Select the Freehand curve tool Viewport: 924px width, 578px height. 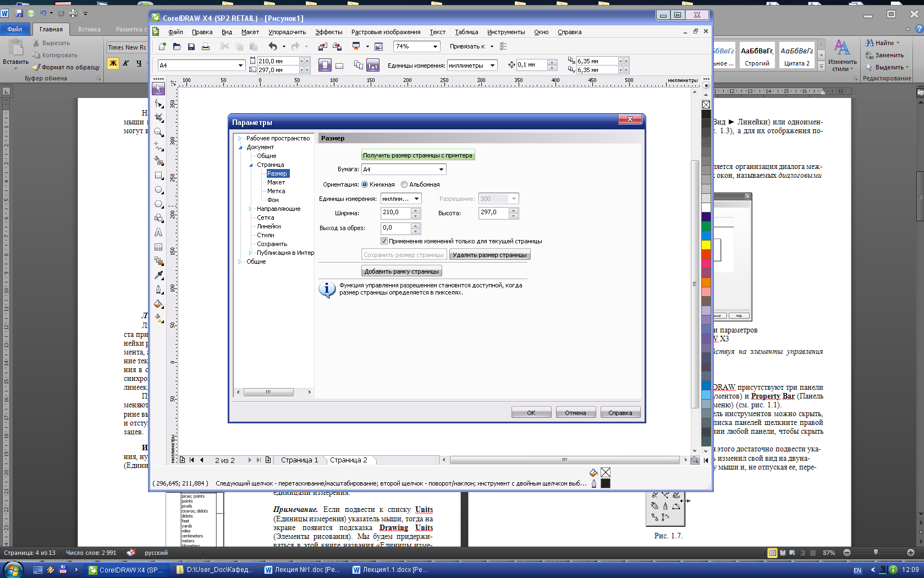(158, 146)
